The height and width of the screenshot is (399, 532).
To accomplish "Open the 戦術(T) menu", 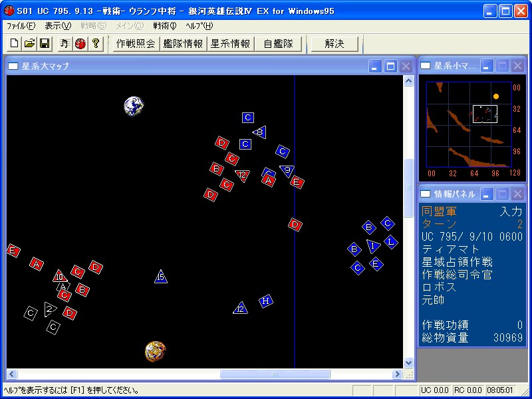I will coord(165,26).
